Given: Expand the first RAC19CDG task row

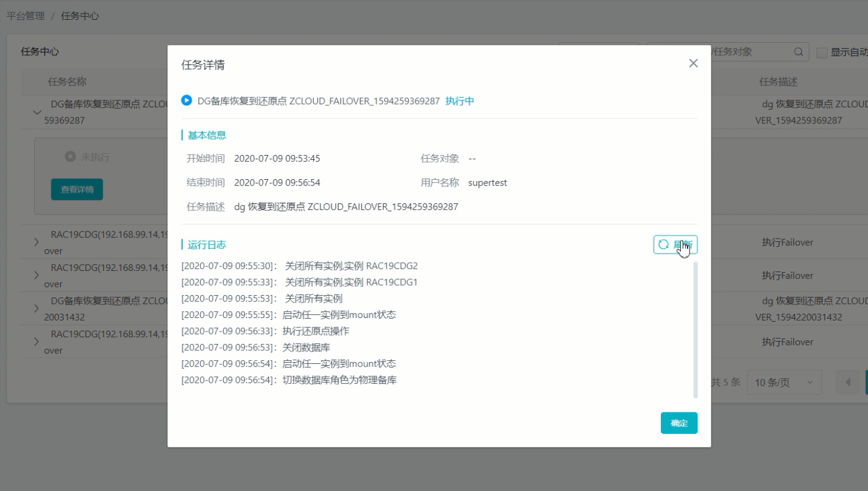Looking at the screenshot, I should tap(37, 242).
